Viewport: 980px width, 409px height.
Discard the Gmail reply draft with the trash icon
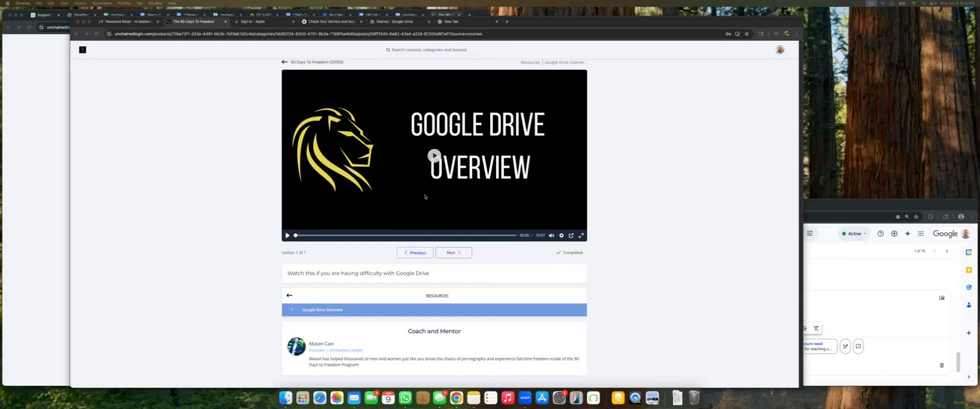click(941, 365)
